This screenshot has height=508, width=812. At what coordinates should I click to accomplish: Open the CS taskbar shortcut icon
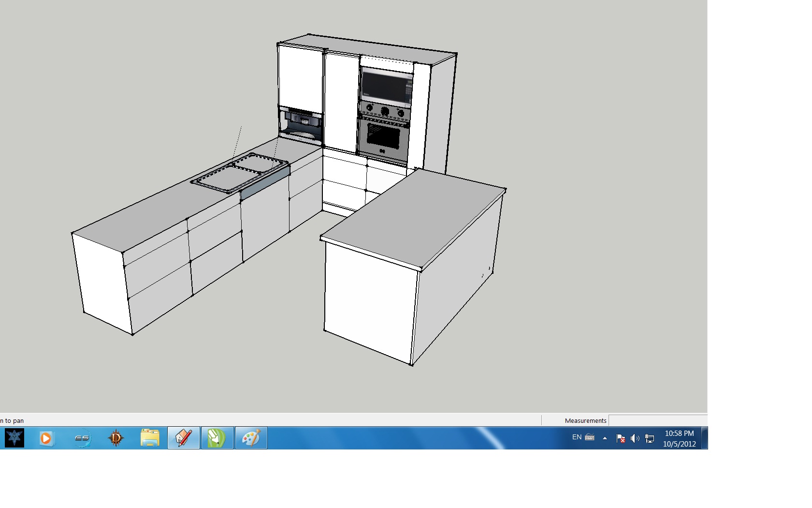click(82, 438)
